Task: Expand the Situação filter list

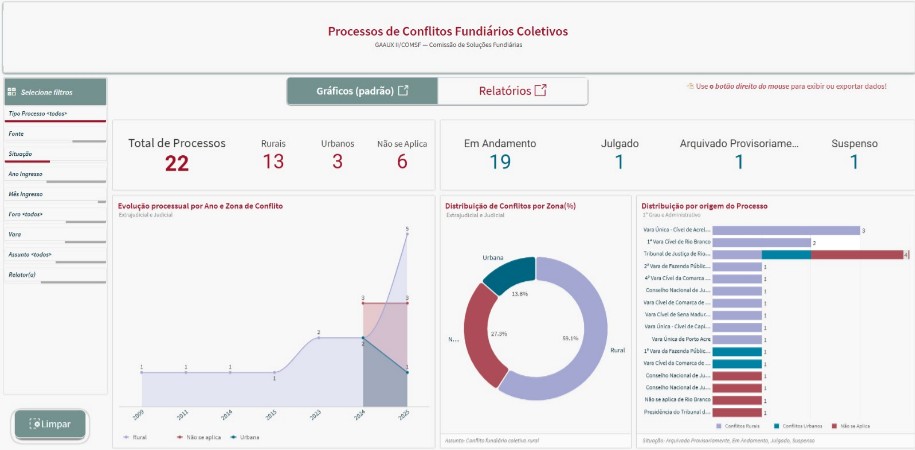Action: click(55, 154)
